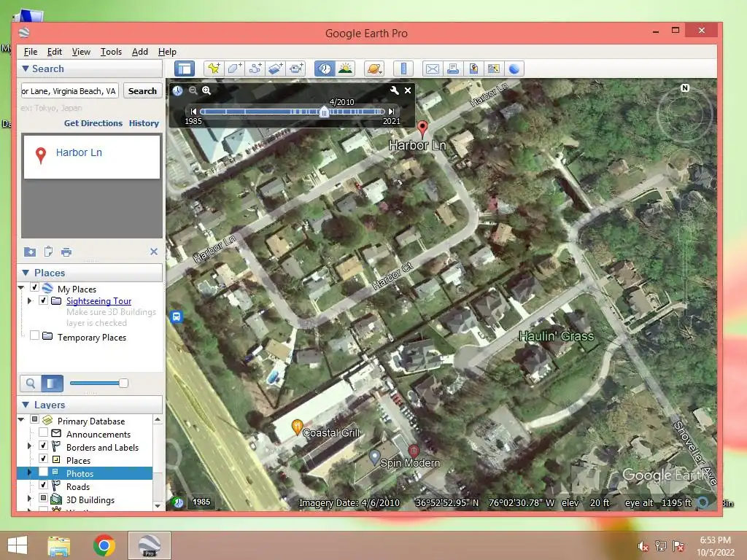Toggle the Places panel split-view button
The image size is (747, 560).
tap(52, 383)
